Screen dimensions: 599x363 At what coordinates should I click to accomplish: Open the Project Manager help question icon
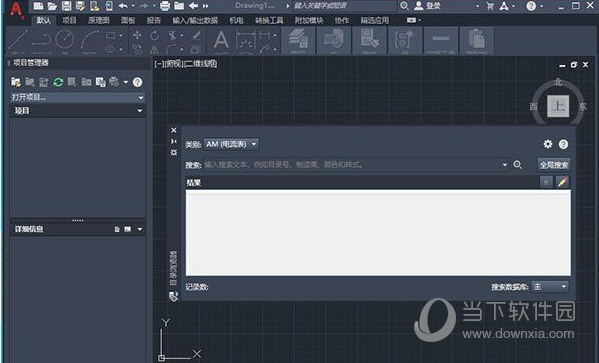pyautogui.click(x=138, y=82)
